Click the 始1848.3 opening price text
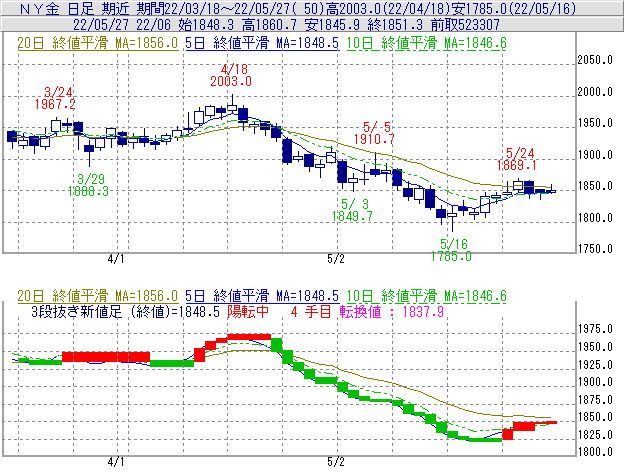This screenshot has width=624, height=475. [206, 25]
